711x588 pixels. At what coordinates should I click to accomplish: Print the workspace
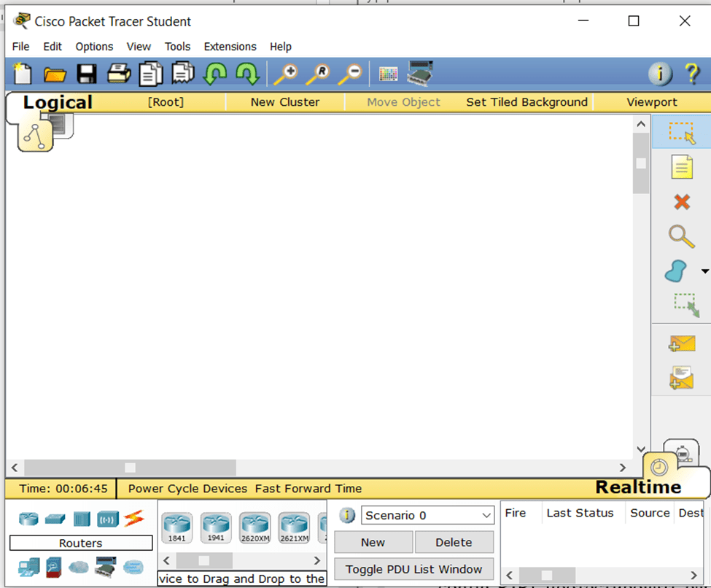click(x=119, y=74)
